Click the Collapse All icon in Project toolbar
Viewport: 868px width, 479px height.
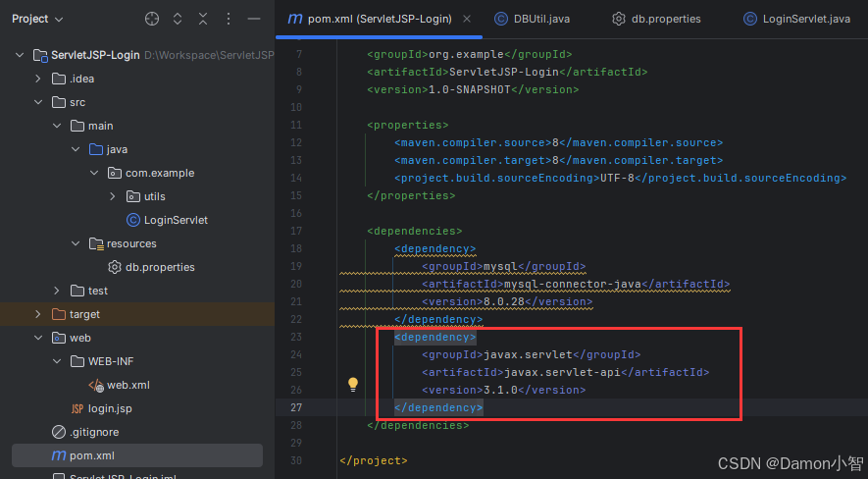tap(203, 19)
